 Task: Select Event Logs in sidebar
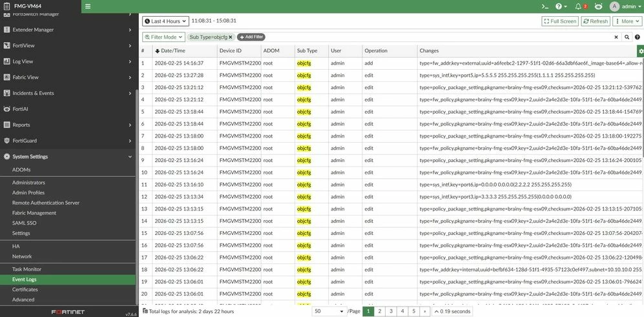click(67, 280)
